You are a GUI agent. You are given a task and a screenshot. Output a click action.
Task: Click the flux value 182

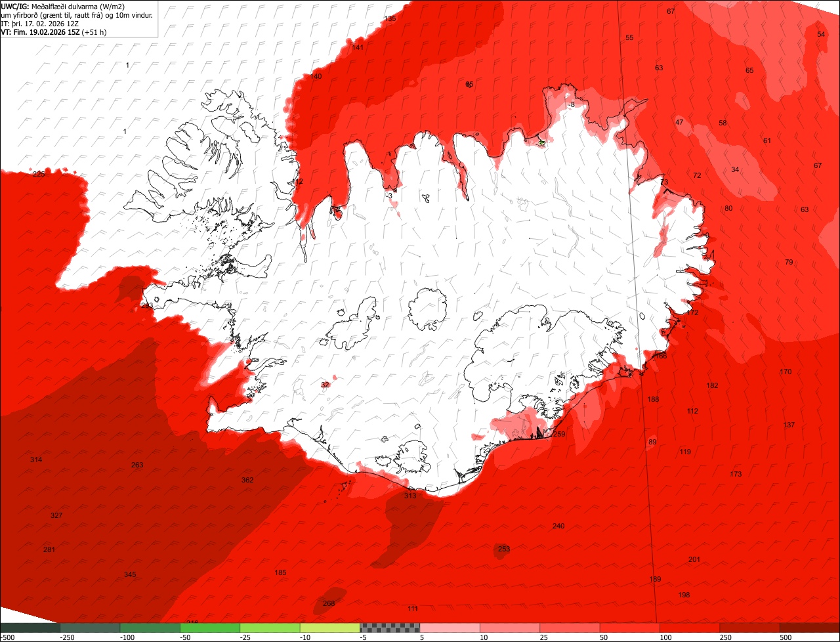712,385
